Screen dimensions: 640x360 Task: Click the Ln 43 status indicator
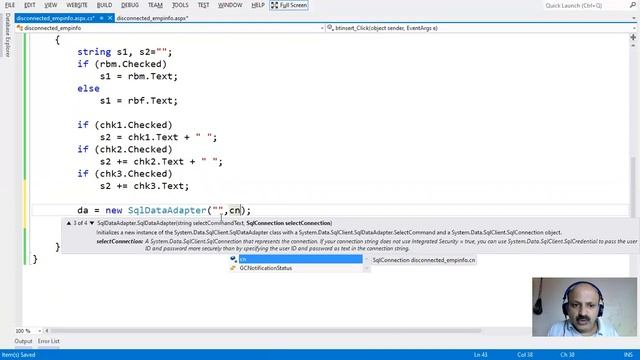coord(480,355)
